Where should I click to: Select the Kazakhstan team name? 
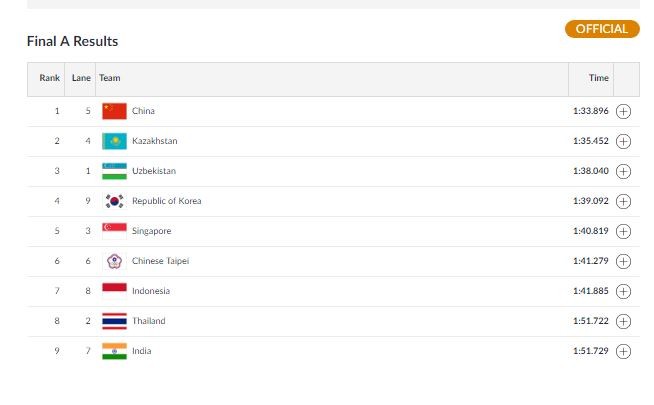[x=155, y=141]
